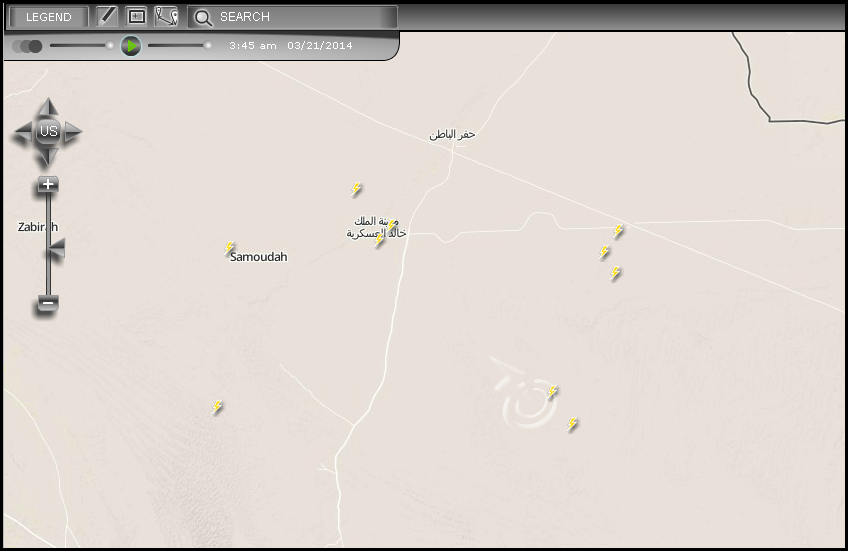Pan the map up with arrow
The height and width of the screenshot is (551, 848).
[x=48, y=107]
